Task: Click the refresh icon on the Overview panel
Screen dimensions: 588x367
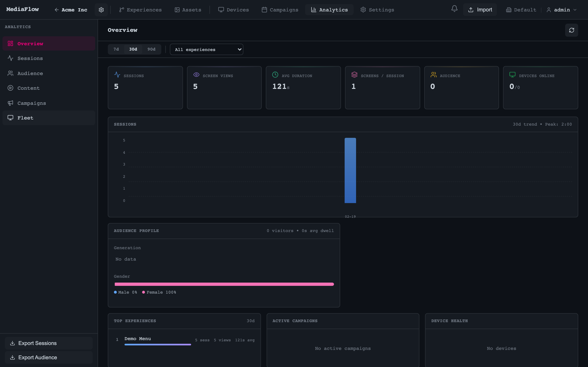Action: (571, 30)
